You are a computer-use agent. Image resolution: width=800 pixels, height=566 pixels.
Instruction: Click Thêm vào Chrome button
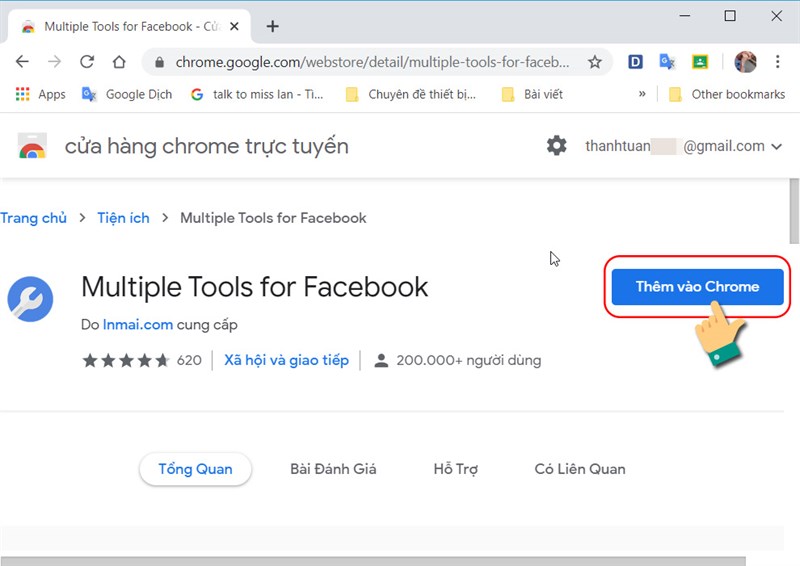point(697,287)
